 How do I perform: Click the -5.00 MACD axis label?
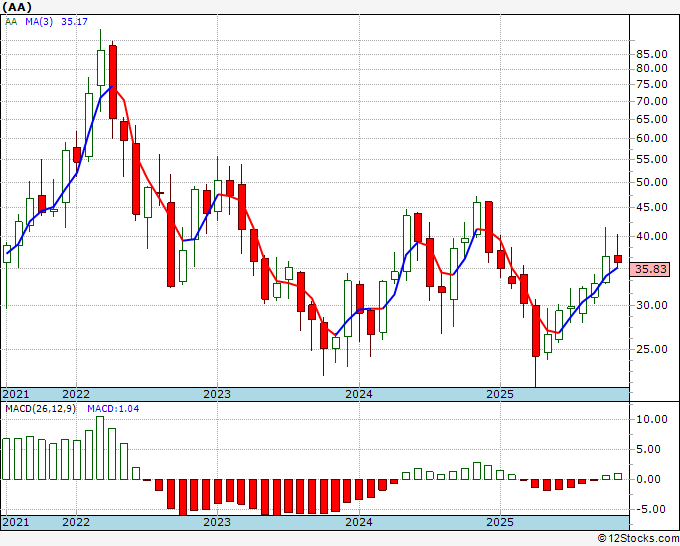(652, 509)
